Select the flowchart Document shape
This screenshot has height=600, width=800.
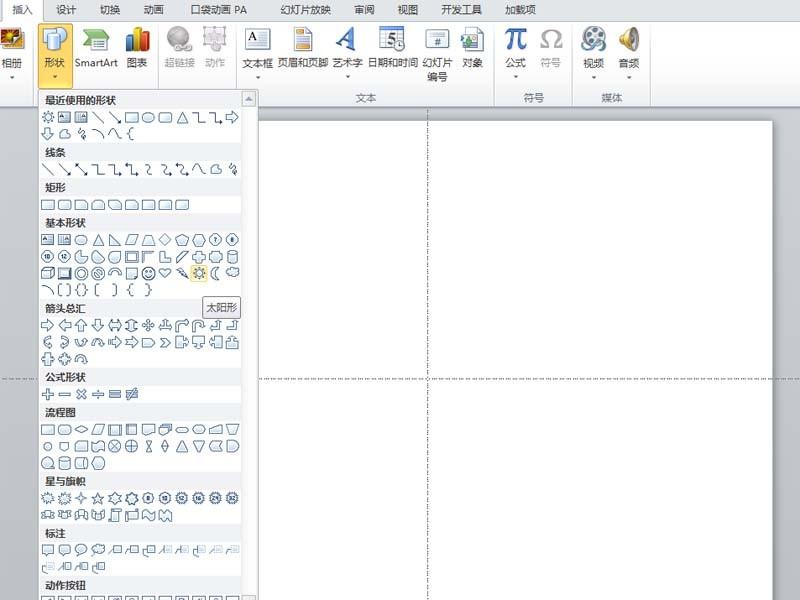(148, 430)
